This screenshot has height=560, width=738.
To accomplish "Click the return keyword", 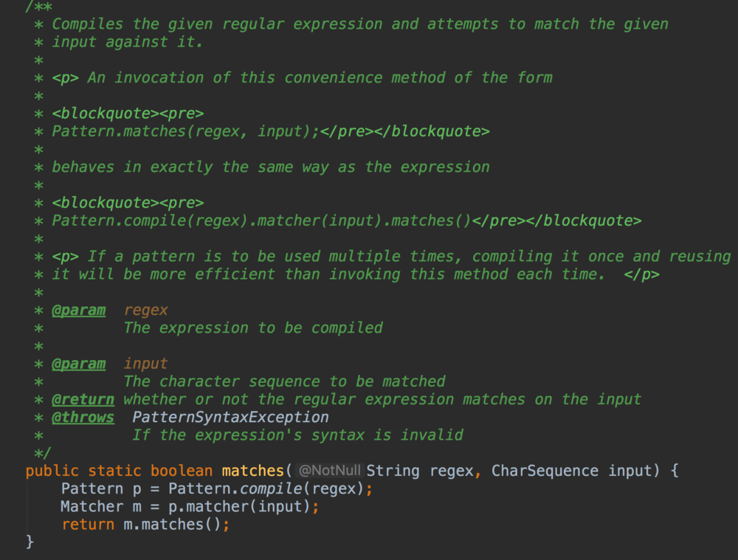I will (88, 525).
